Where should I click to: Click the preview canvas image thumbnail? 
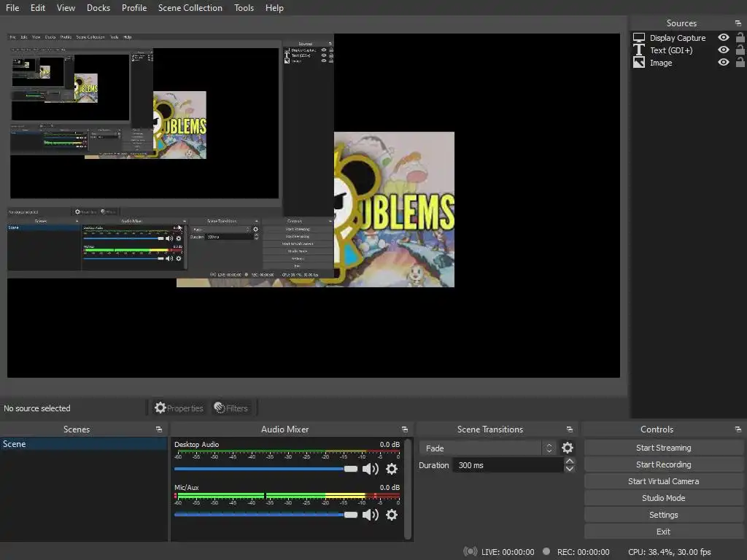pyautogui.click(x=394, y=209)
